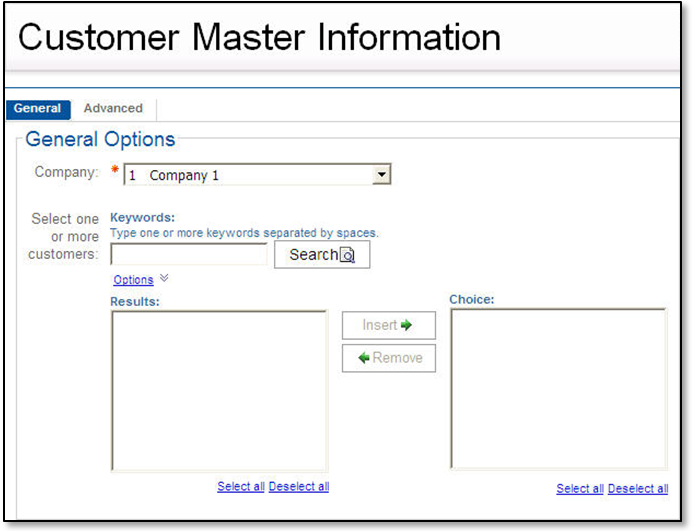Image resolution: width=694 pixels, height=531 pixels.
Task: Click the magnifier icon on the Search button
Action: [x=347, y=255]
